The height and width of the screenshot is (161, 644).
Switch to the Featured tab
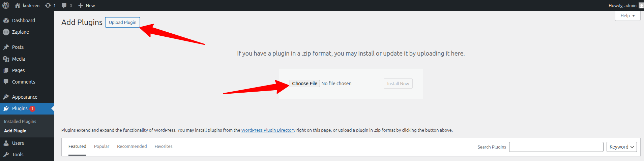click(x=77, y=147)
